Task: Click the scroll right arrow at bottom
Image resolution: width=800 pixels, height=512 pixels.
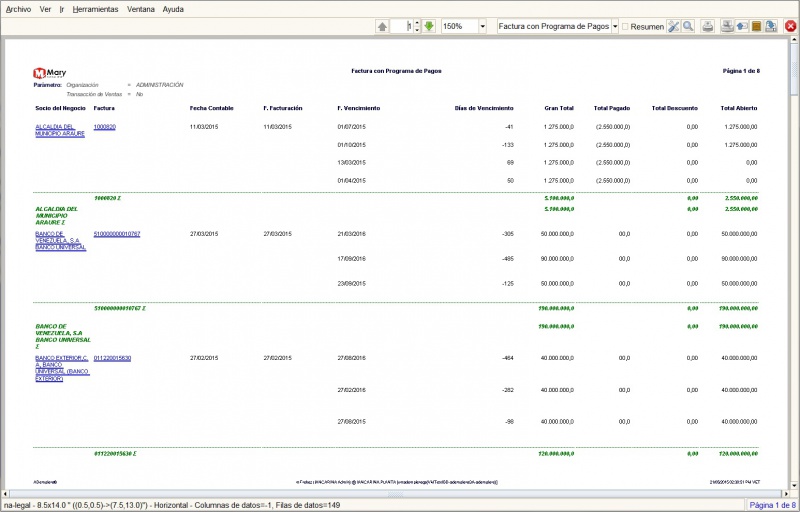Action: coord(785,494)
